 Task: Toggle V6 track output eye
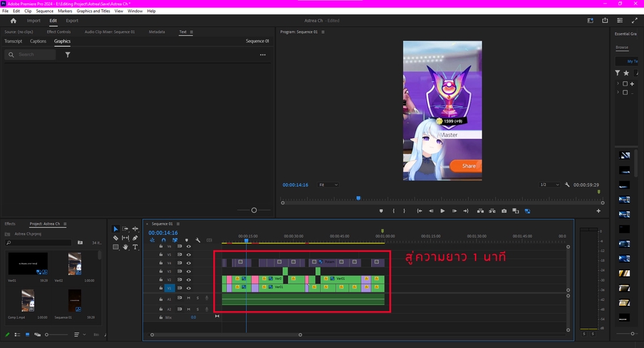tap(189, 246)
